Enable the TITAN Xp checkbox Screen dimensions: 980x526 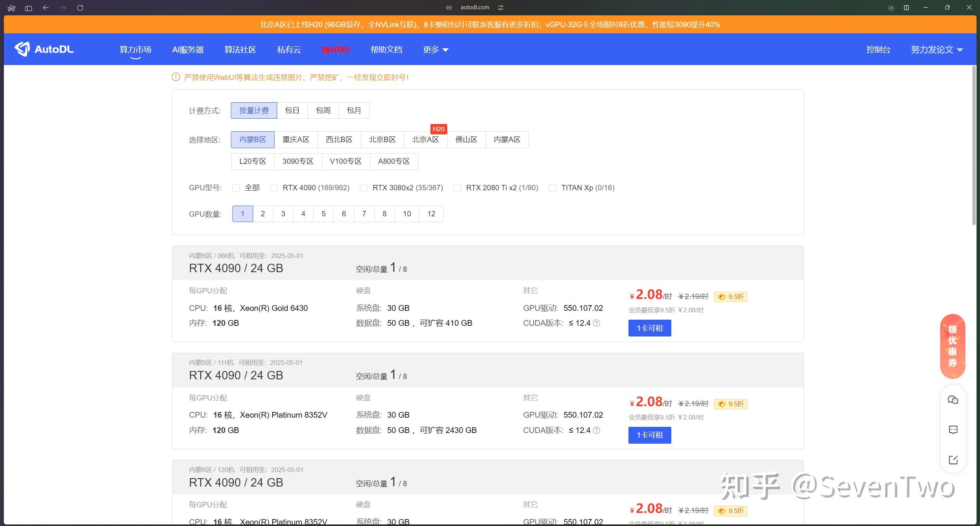[x=552, y=188]
